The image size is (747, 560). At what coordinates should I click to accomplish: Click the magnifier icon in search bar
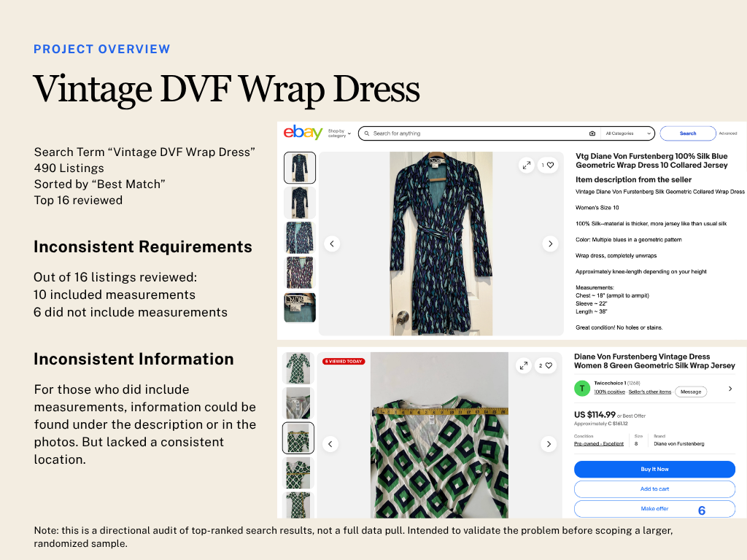[x=367, y=133]
